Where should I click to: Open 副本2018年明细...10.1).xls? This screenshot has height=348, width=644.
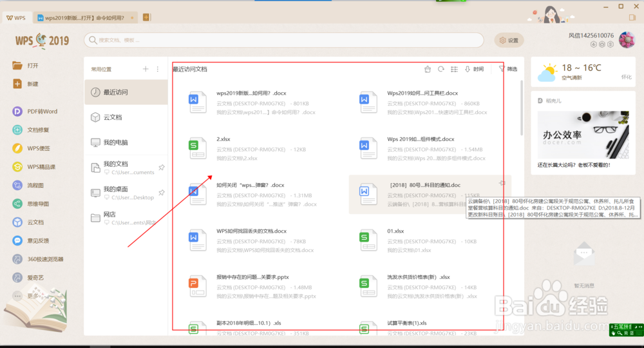click(x=263, y=327)
